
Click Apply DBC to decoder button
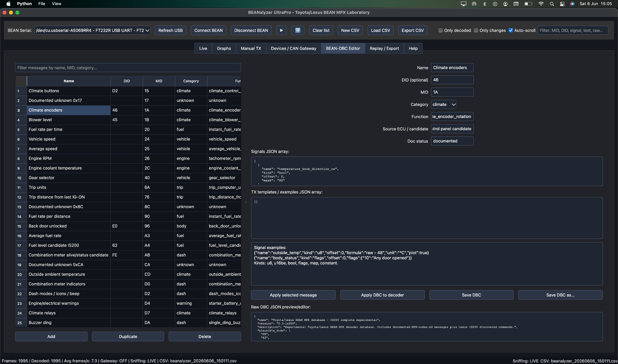coord(382,295)
